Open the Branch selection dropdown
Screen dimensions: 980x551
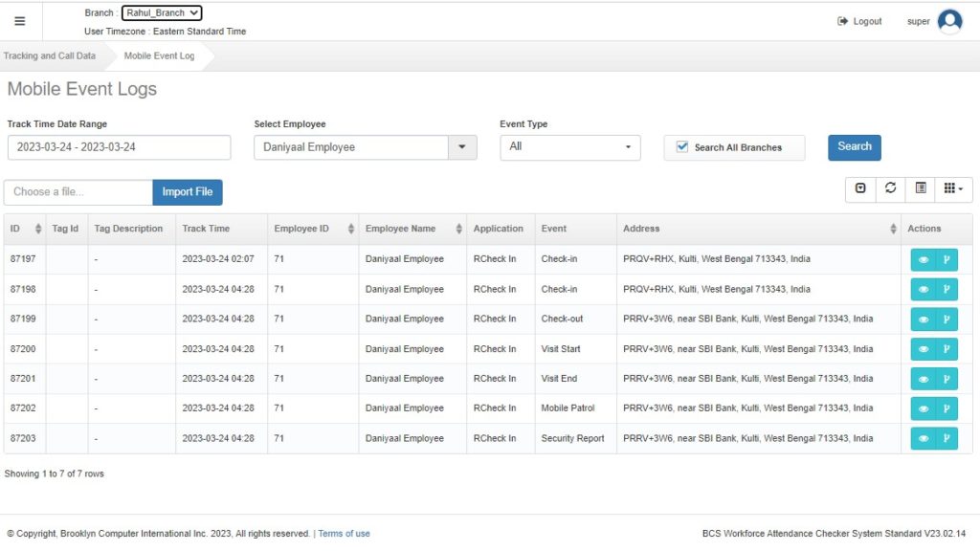pos(162,13)
